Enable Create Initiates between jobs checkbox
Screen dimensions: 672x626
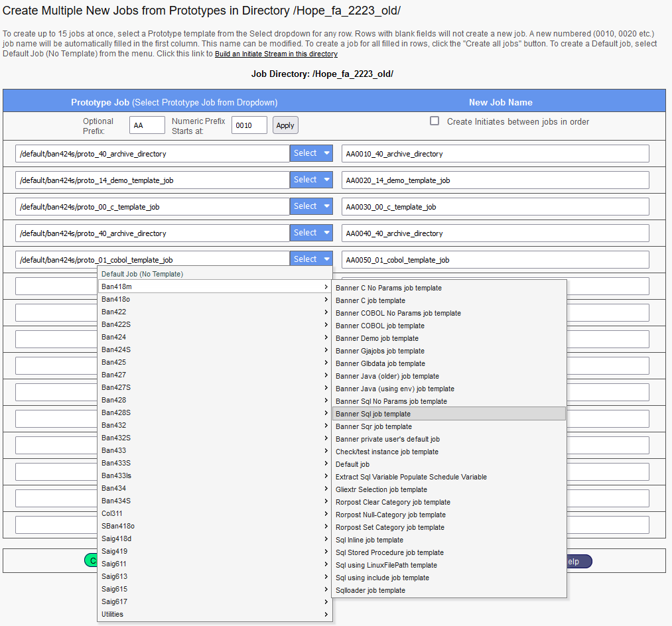[435, 121]
